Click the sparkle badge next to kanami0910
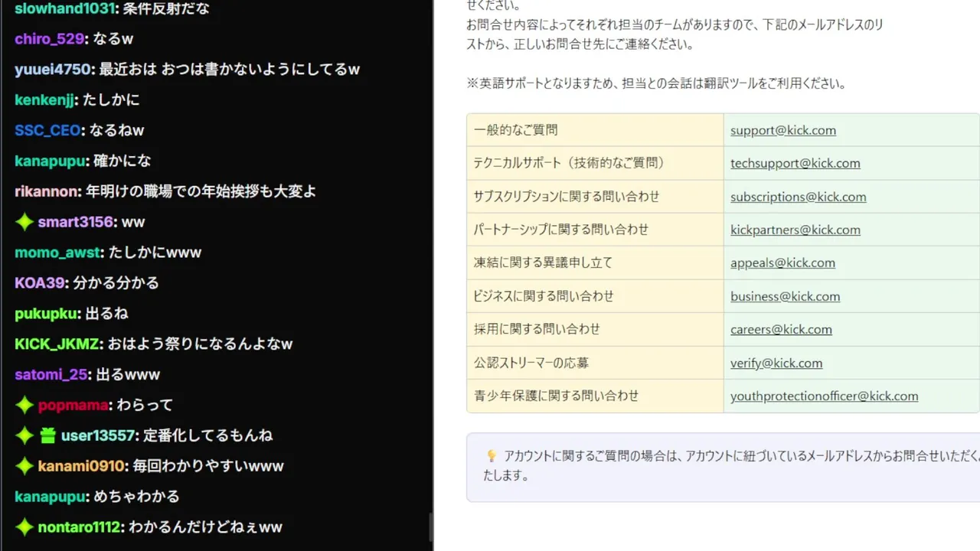Viewport: 980px width, 551px height. (x=24, y=466)
